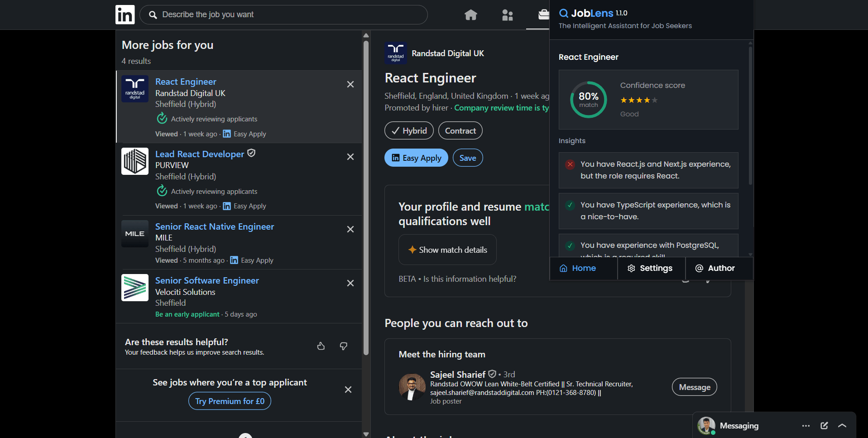868x438 pixels.
Task: Click the Randstad Digital logo in job list
Action: point(135,89)
